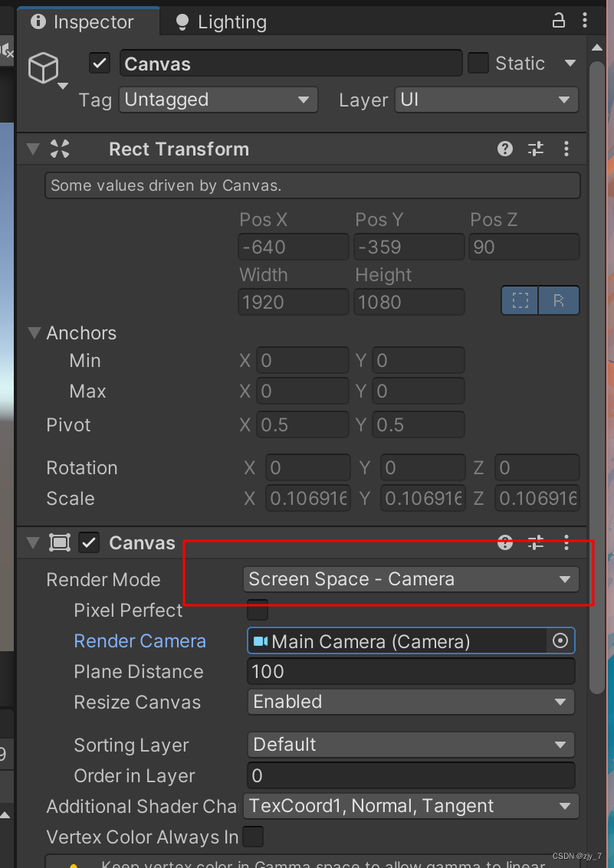Click the anchor presets button in Rect Transform
The width and height of the screenshot is (614, 868).
pyautogui.click(x=520, y=300)
